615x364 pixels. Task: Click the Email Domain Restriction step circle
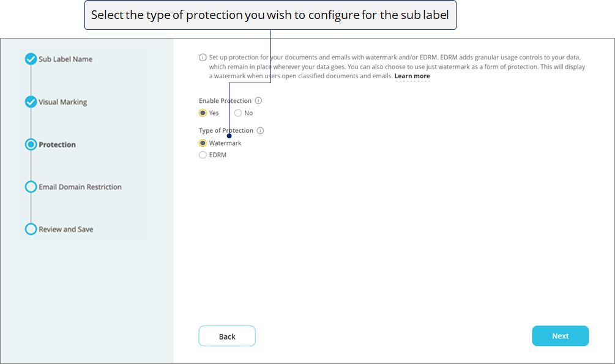pyautogui.click(x=31, y=187)
